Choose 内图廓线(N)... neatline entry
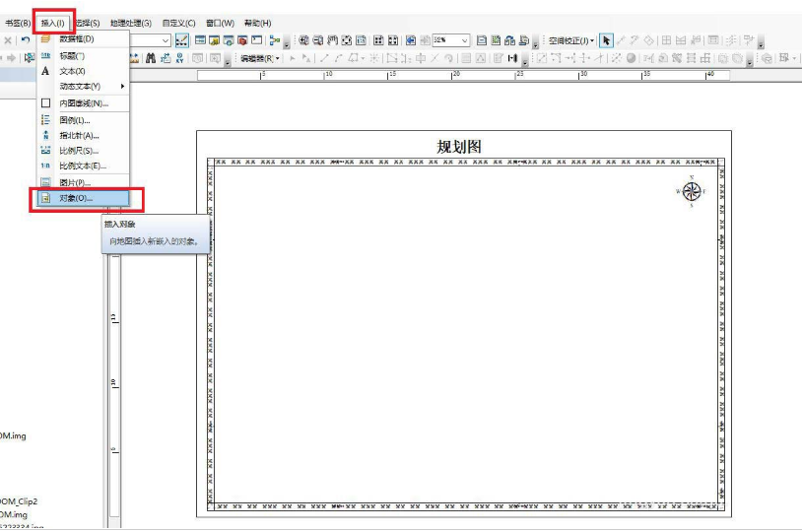Screen dimensions: 802x532 coord(84,103)
